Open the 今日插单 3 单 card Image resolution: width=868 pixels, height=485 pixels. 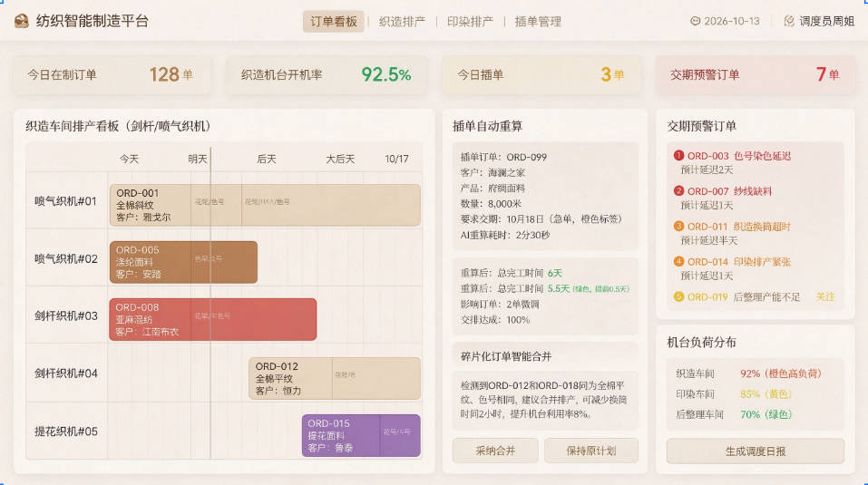click(541, 74)
